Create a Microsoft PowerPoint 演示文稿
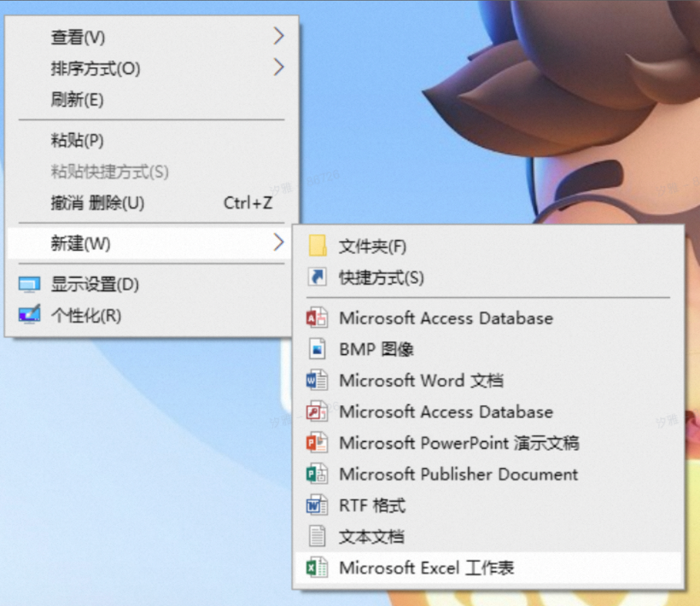The height and width of the screenshot is (606, 700). click(488, 443)
